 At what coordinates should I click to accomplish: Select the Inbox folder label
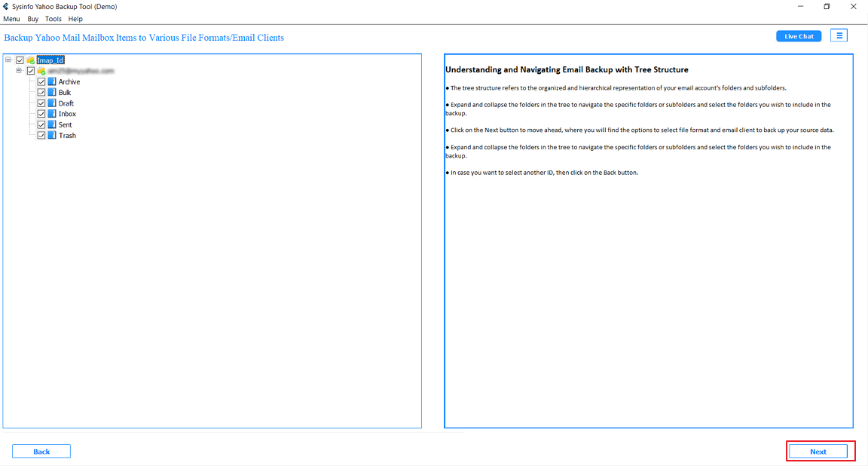pos(68,114)
